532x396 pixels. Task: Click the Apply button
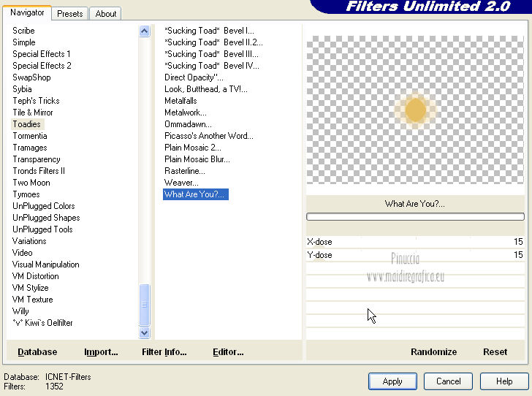[x=392, y=381]
